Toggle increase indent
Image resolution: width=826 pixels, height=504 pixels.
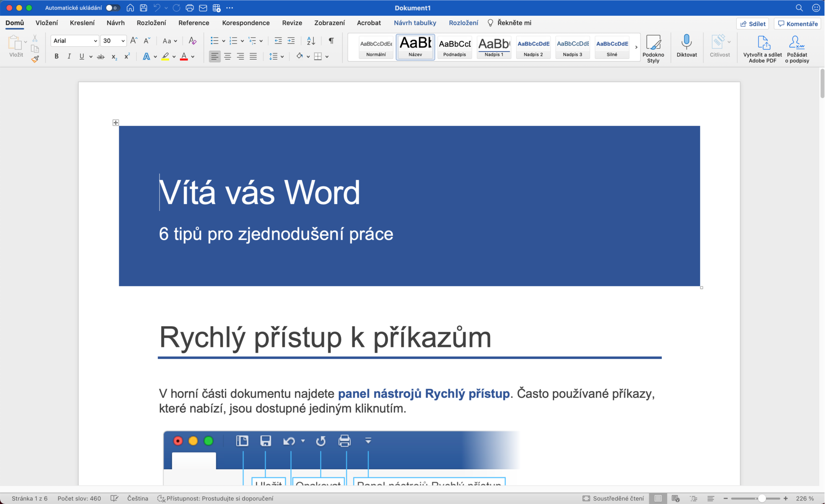click(x=292, y=40)
